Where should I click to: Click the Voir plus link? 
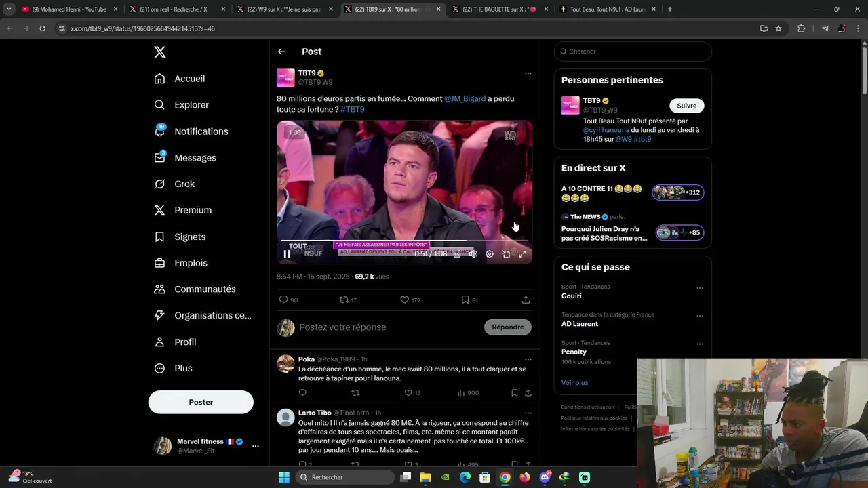pyautogui.click(x=574, y=383)
